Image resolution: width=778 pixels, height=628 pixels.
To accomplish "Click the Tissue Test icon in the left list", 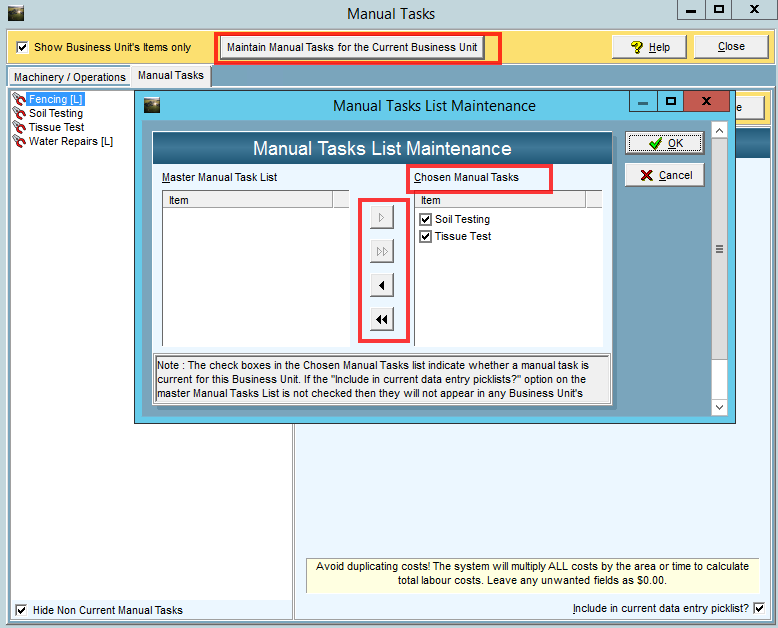I will [x=19, y=127].
